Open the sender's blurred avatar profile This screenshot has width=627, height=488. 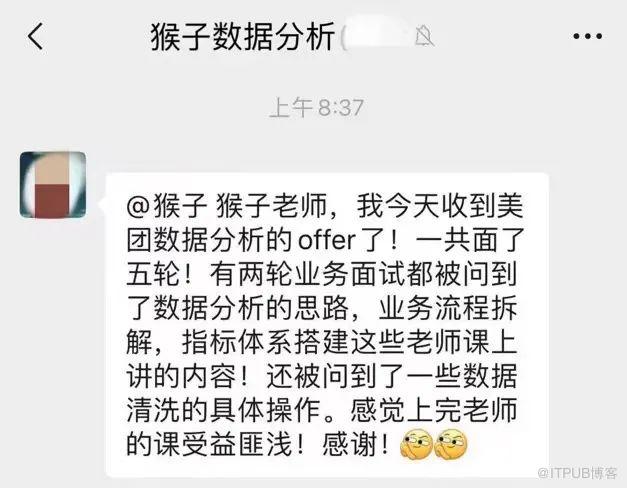pos(53,185)
